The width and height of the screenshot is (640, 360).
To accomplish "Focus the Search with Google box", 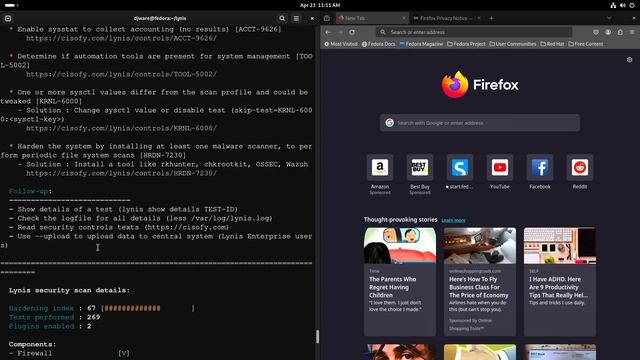I will (x=480, y=123).
